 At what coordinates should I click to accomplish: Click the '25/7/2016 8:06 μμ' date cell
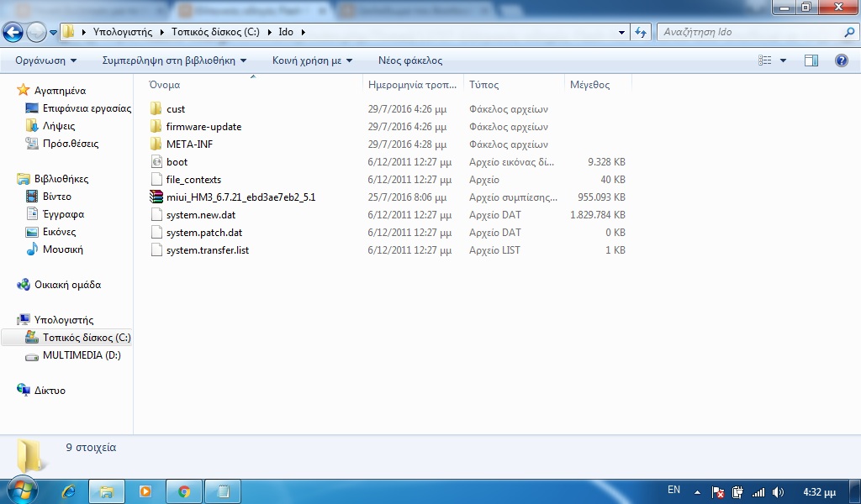pos(407,197)
